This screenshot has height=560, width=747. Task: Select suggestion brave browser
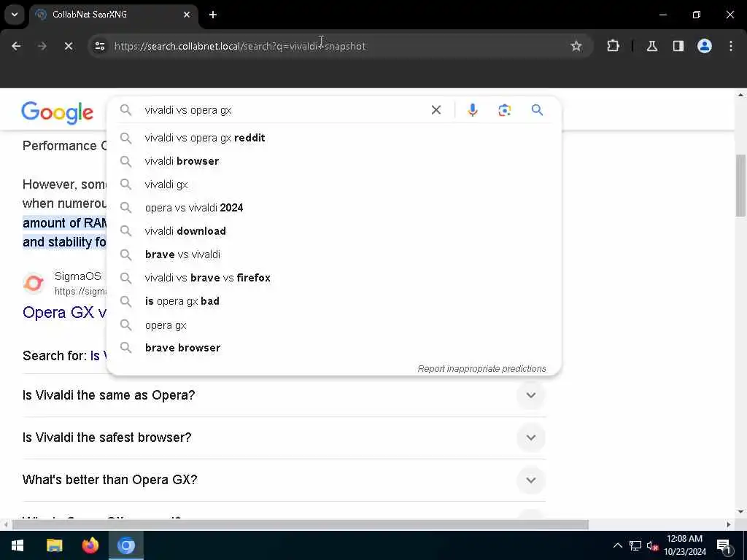(333, 348)
